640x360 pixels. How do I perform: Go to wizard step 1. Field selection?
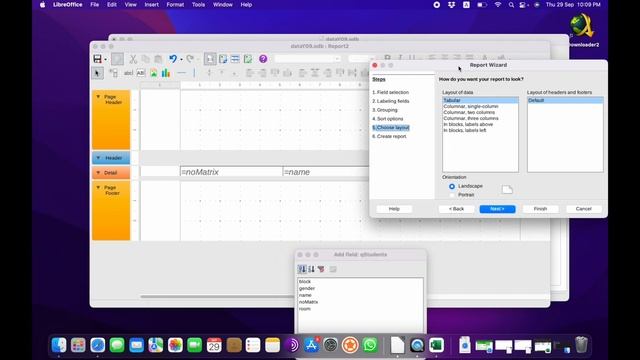point(390,92)
